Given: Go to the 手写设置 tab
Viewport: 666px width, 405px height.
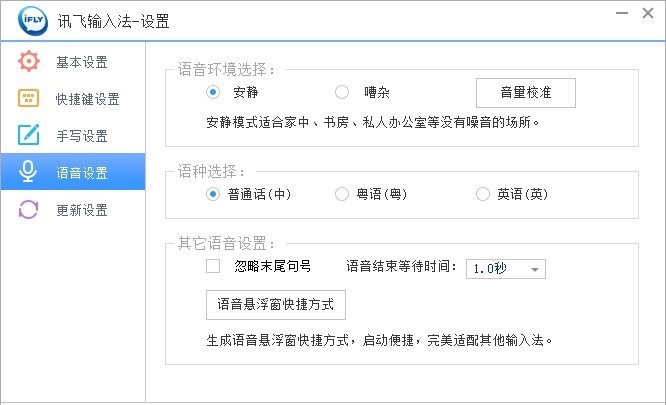Looking at the screenshot, I should click(81, 136).
